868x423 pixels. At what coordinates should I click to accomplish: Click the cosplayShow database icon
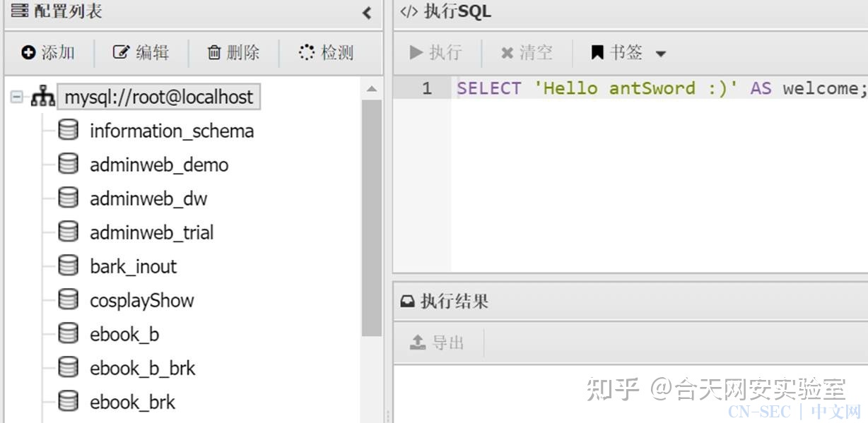pos(68,300)
